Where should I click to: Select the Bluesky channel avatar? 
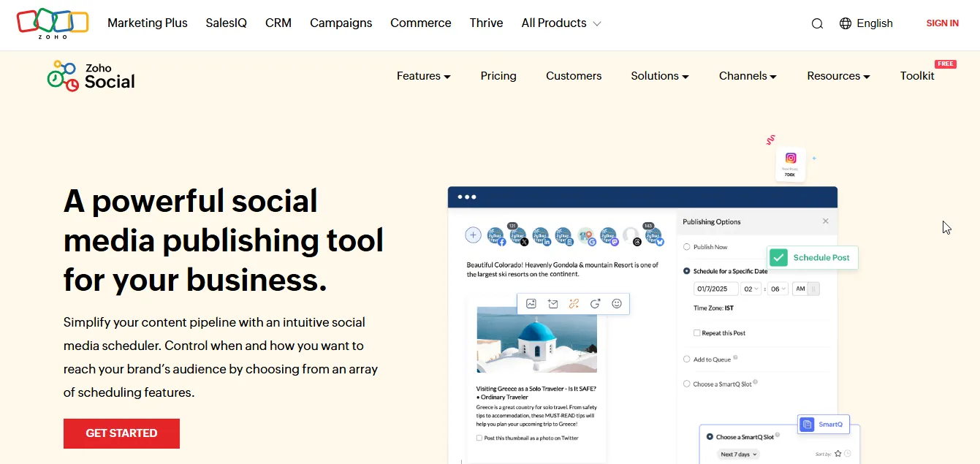click(x=653, y=236)
